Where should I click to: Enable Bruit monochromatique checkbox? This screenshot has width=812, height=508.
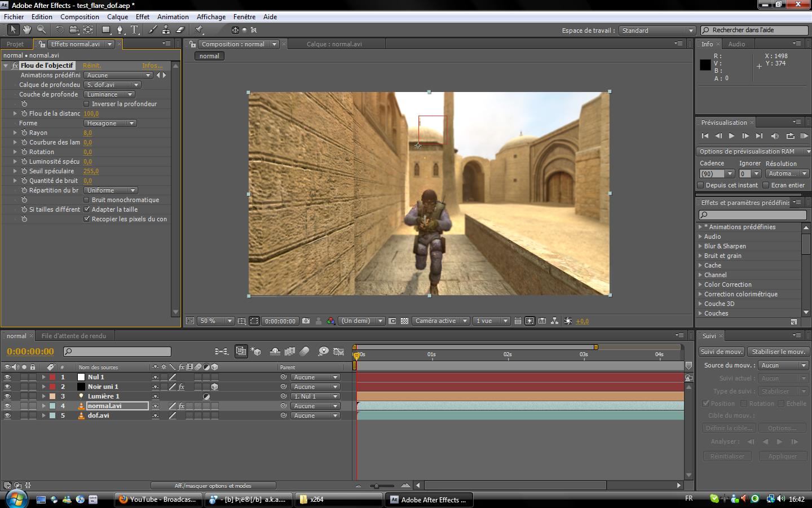coord(86,200)
